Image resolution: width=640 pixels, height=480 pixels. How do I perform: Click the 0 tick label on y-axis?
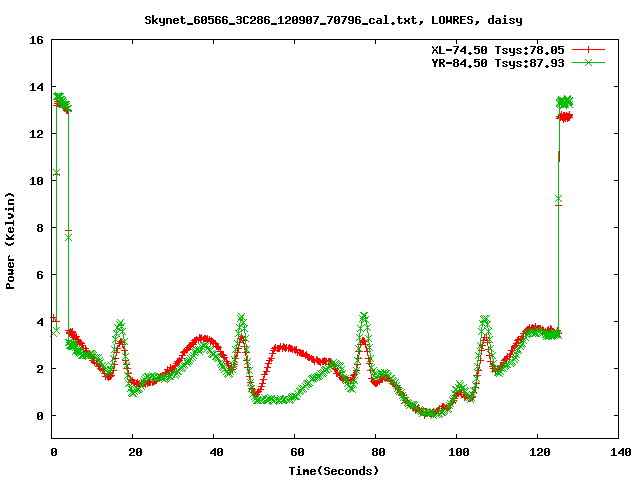[38, 415]
